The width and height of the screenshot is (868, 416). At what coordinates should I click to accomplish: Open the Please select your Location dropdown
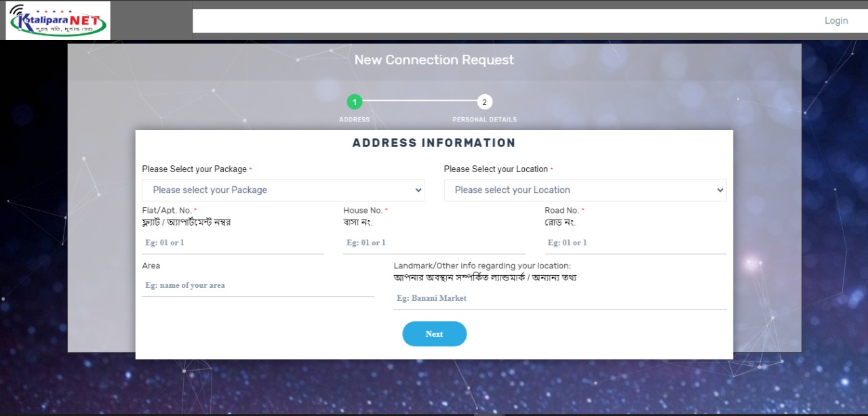click(x=585, y=190)
